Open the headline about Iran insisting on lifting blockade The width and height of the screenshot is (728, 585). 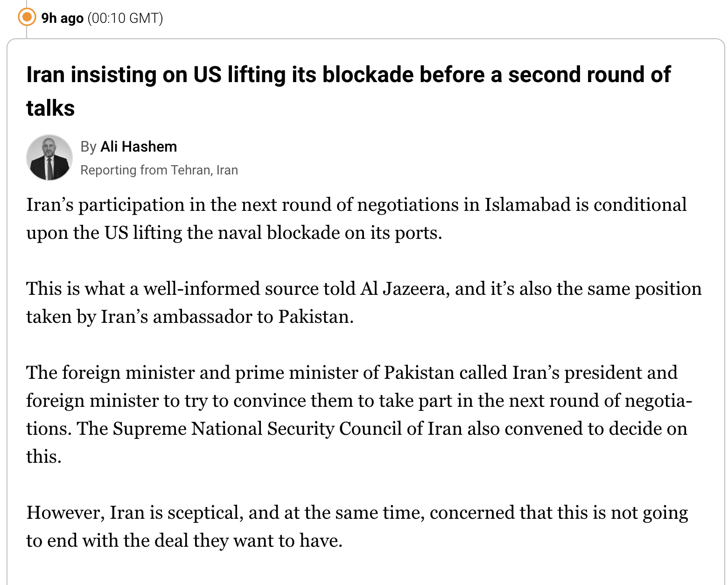tap(348, 91)
